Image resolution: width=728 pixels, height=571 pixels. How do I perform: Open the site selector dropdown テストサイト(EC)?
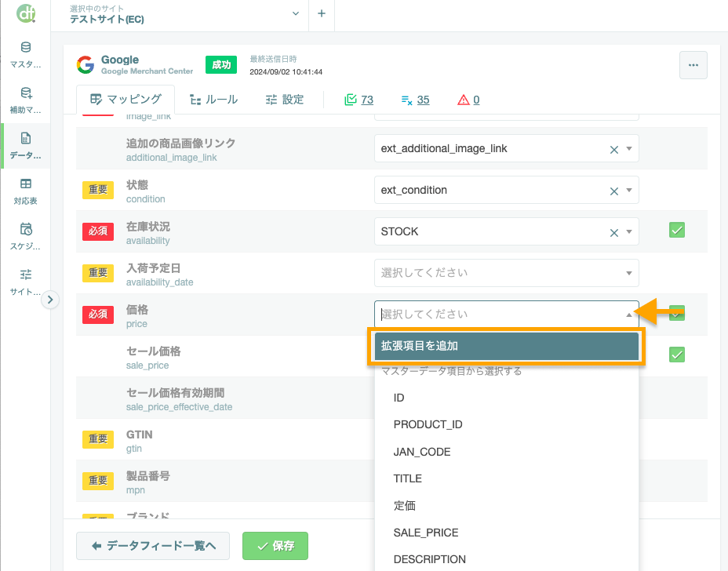184,14
